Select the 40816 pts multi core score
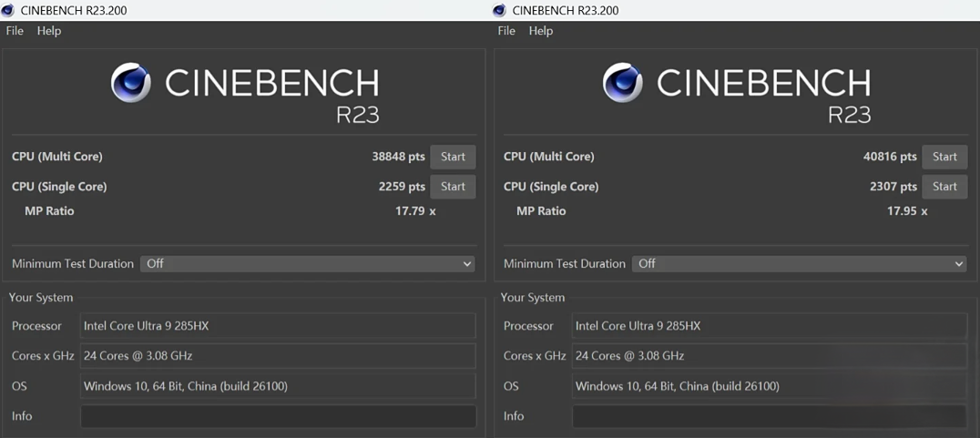The height and width of the screenshot is (438, 980). (x=890, y=157)
